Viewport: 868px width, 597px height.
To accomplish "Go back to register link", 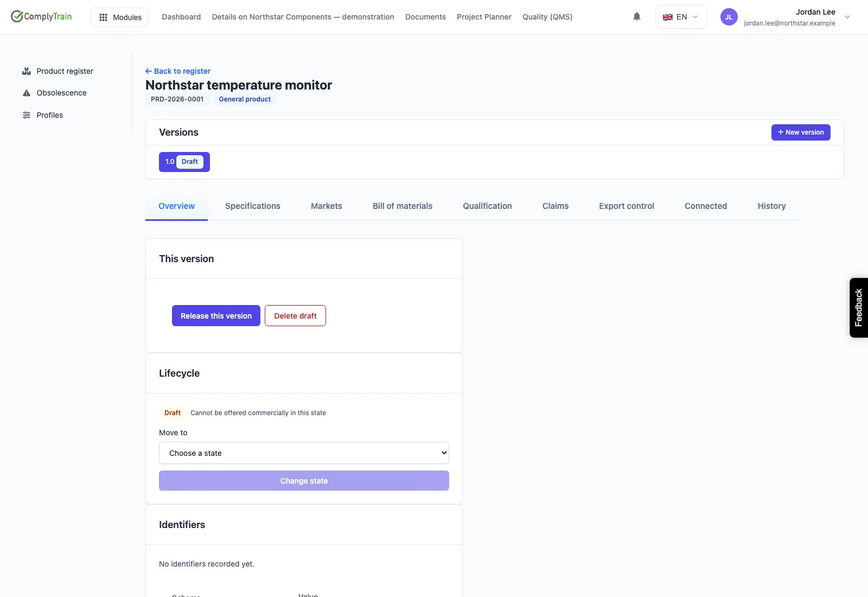I will point(178,71).
